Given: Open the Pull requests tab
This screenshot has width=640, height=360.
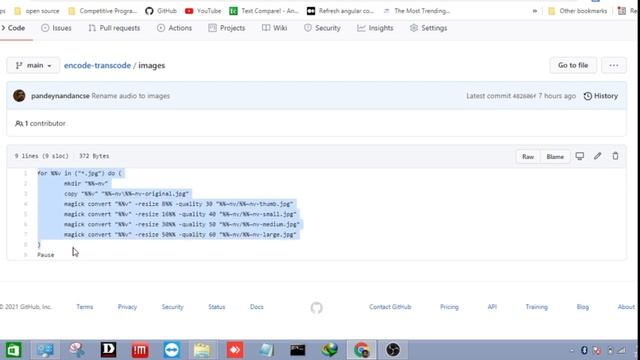Looking at the screenshot, I should (114, 28).
